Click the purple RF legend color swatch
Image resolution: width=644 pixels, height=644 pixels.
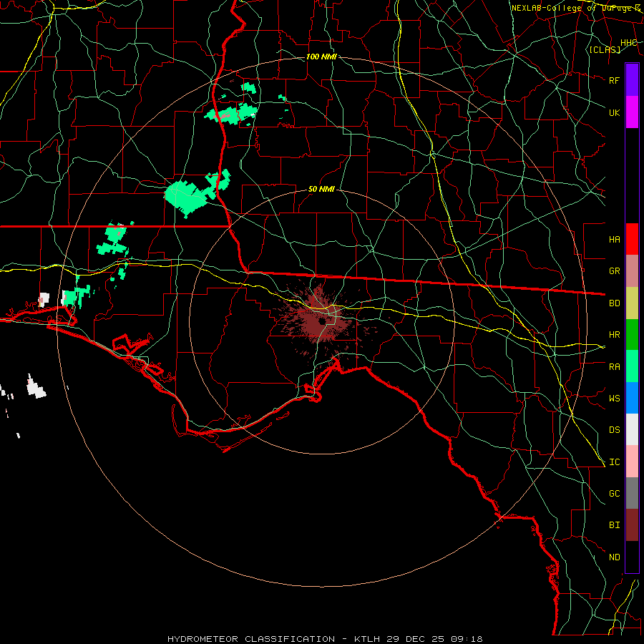click(632, 80)
